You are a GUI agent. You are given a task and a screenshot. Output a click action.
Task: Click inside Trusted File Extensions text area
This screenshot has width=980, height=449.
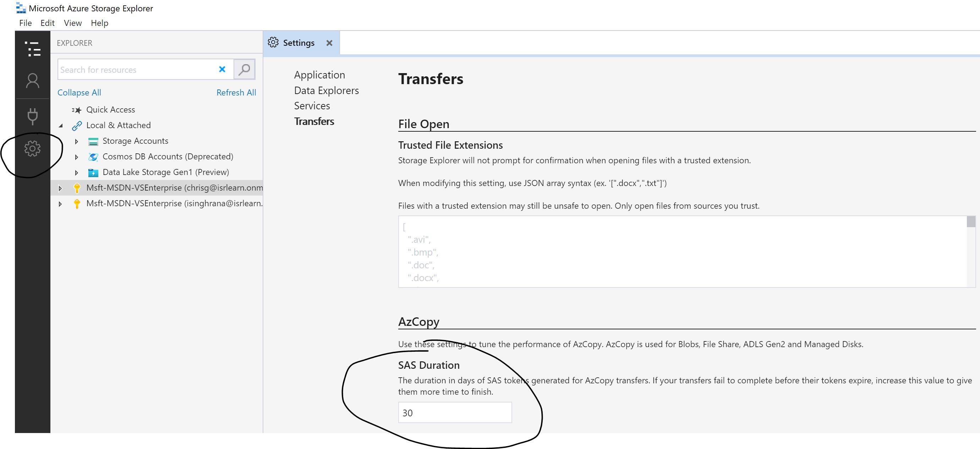[683, 252]
